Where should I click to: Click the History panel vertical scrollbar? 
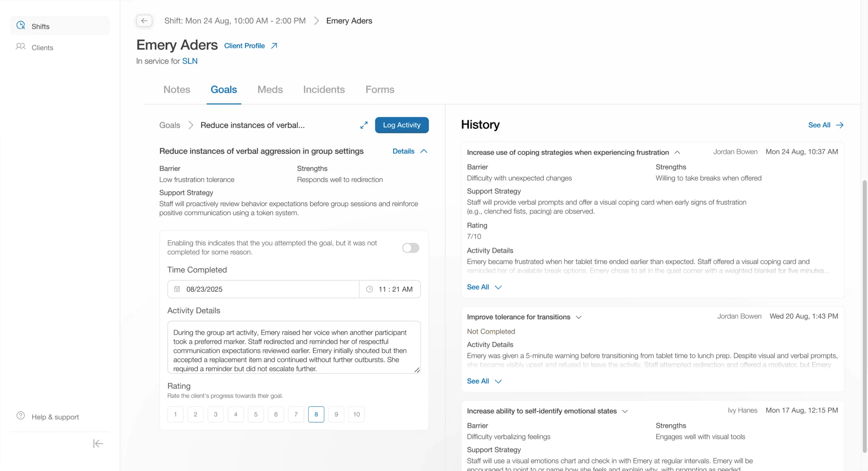pos(864,317)
